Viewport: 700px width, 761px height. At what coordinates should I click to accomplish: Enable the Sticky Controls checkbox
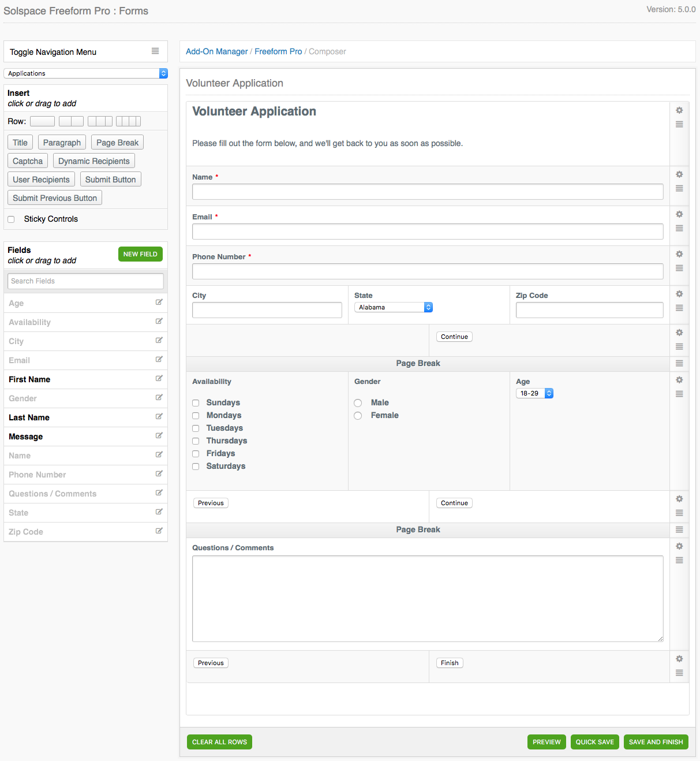11,219
